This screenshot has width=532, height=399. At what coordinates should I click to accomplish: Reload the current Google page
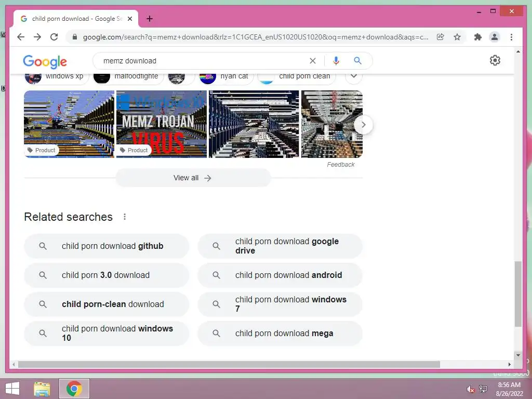pos(54,37)
